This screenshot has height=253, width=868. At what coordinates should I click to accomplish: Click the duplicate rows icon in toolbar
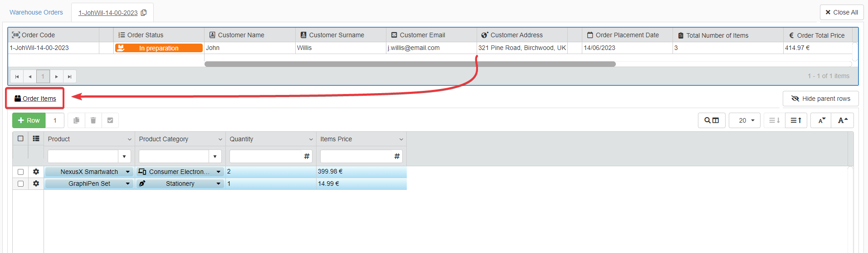click(x=76, y=120)
